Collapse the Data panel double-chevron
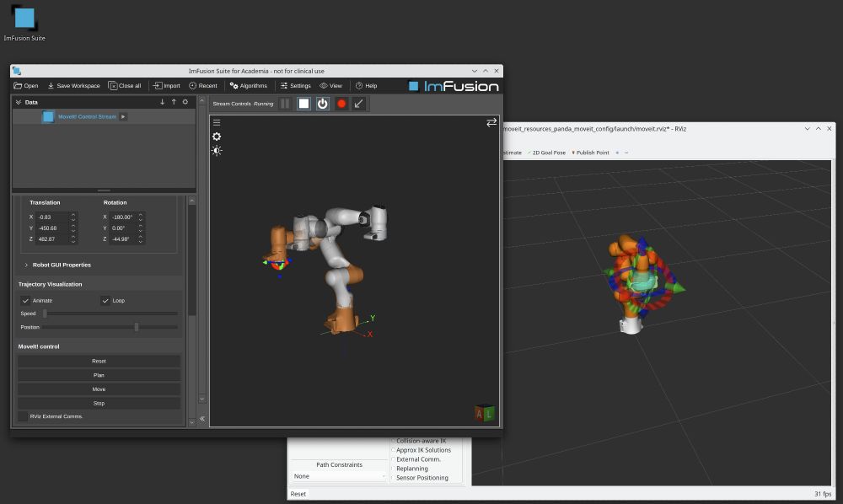Screen dimensions: 843x504 click(x=19, y=102)
